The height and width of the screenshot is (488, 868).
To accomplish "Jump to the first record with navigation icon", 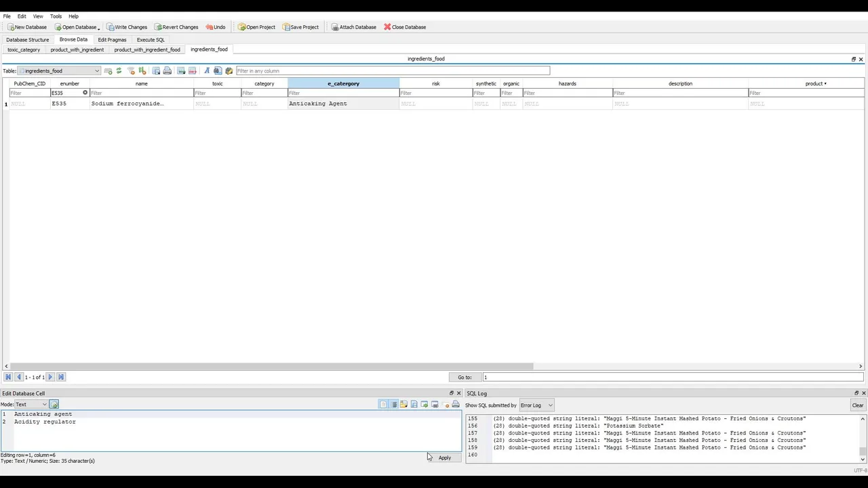I will [x=8, y=377].
